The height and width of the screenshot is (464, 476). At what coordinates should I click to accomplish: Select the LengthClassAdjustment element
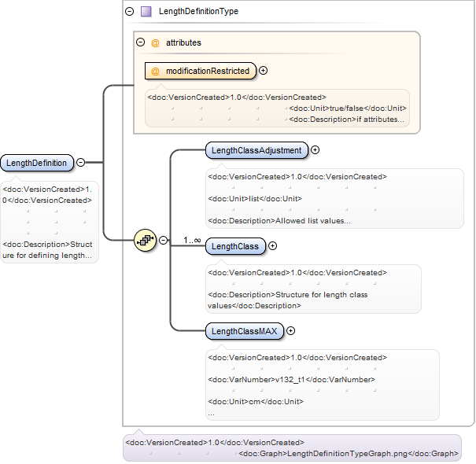256,150
